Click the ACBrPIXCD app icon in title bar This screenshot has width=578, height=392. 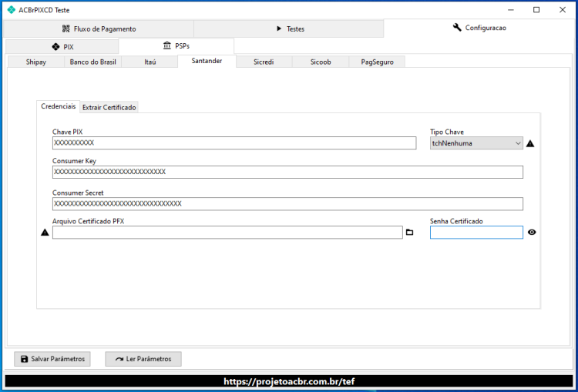[12, 10]
